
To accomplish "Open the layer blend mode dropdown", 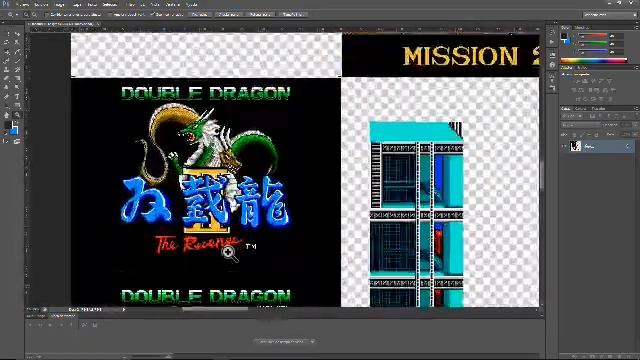I will [581, 125].
